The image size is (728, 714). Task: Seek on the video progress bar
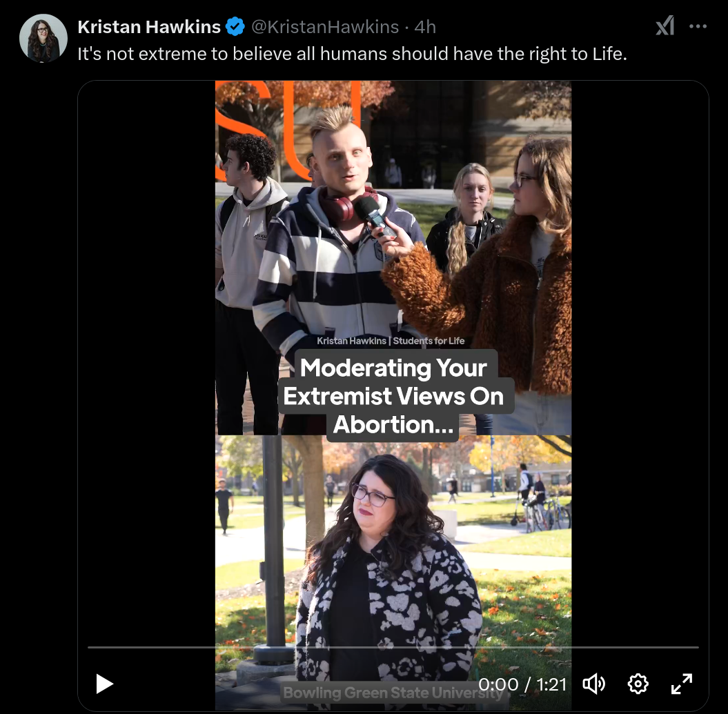[393, 646]
